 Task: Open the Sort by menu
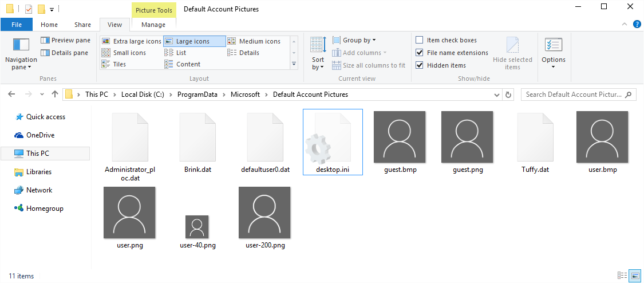[318, 54]
